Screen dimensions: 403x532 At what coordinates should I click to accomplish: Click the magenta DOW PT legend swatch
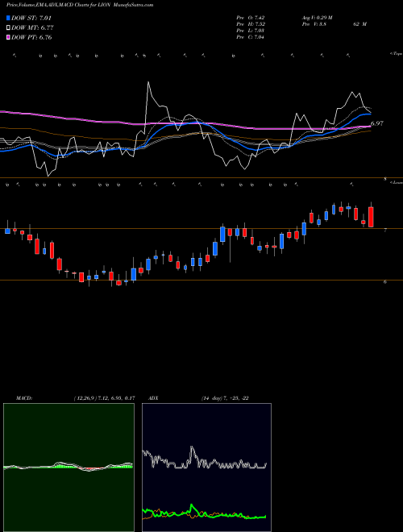[x=9, y=37]
